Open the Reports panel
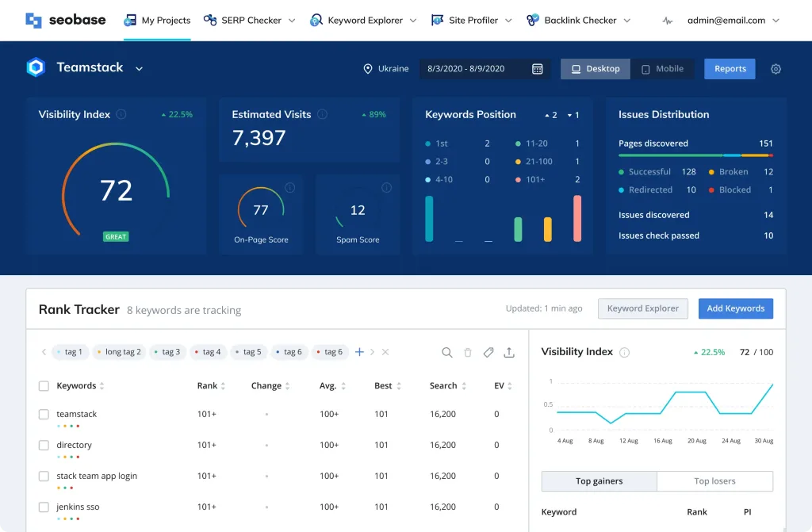 [x=730, y=69]
